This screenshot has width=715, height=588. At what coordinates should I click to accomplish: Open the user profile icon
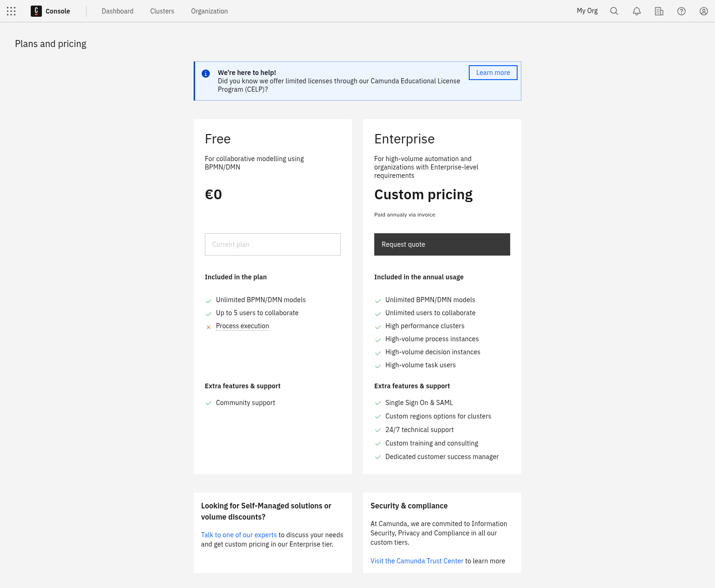[703, 11]
